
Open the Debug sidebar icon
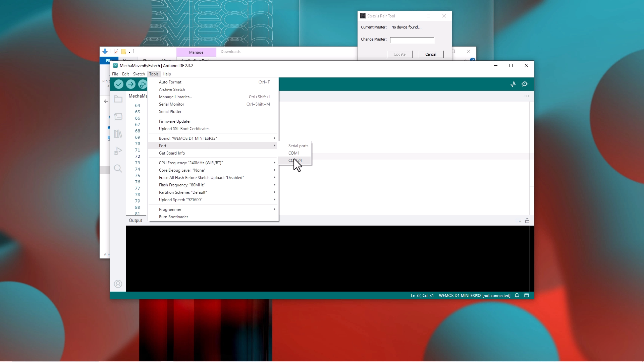[x=118, y=151]
